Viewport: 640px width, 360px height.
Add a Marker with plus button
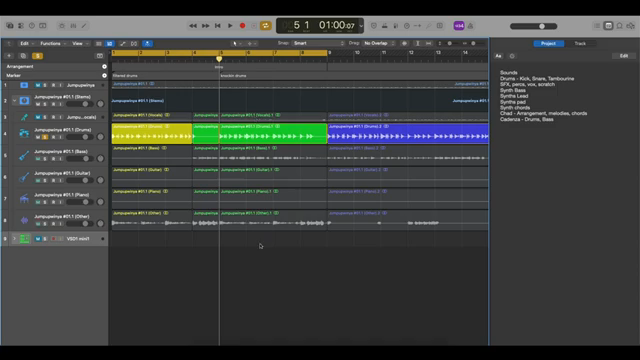coord(104,76)
